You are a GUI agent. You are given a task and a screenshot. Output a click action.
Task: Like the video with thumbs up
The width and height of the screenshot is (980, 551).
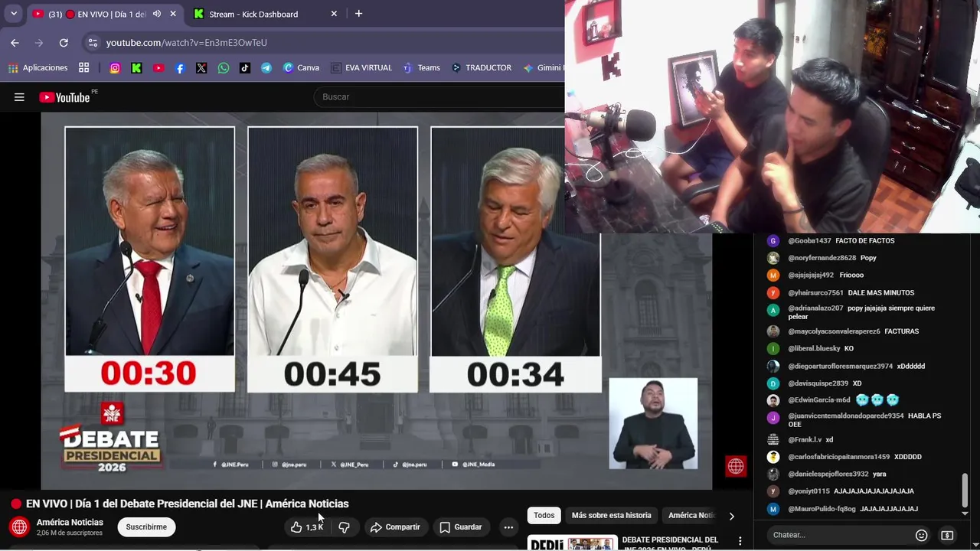coord(306,527)
